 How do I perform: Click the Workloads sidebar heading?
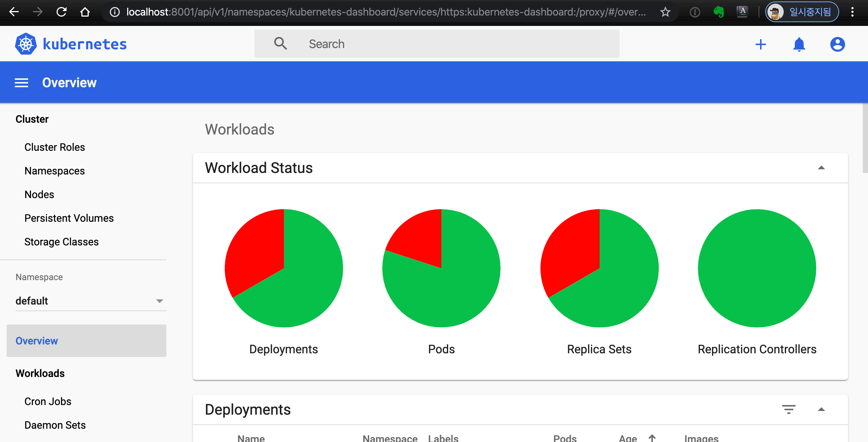[x=40, y=373]
